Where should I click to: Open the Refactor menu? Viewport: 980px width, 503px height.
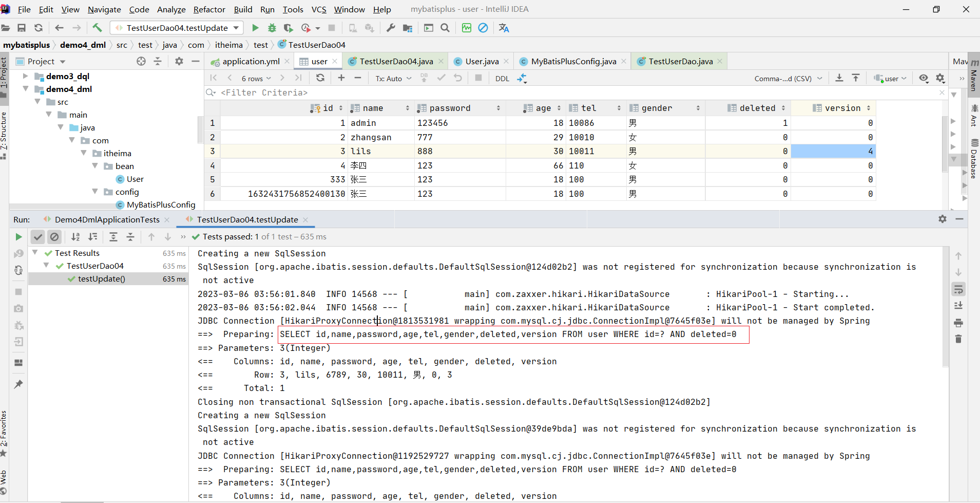click(x=209, y=9)
